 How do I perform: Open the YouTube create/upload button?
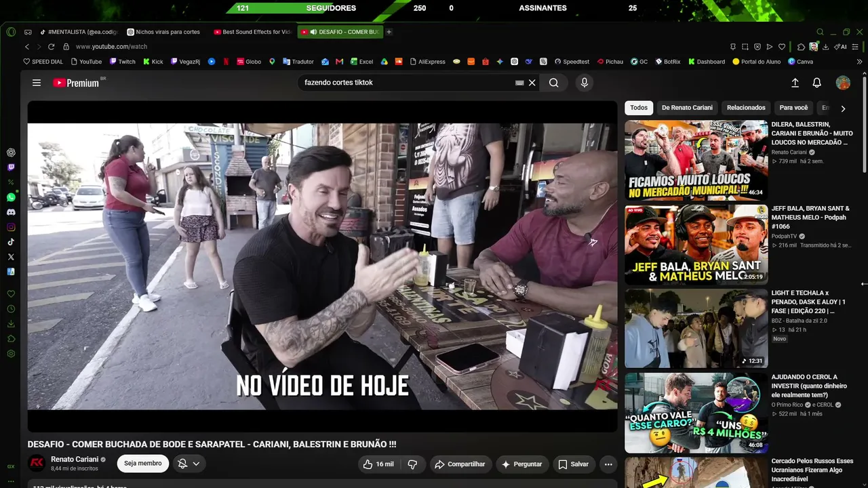pos(795,83)
